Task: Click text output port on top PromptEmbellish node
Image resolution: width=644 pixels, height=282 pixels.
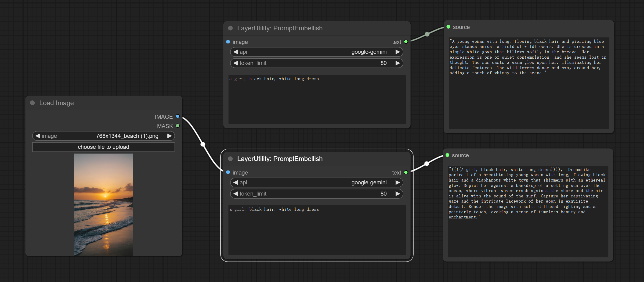Action: (x=406, y=42)
